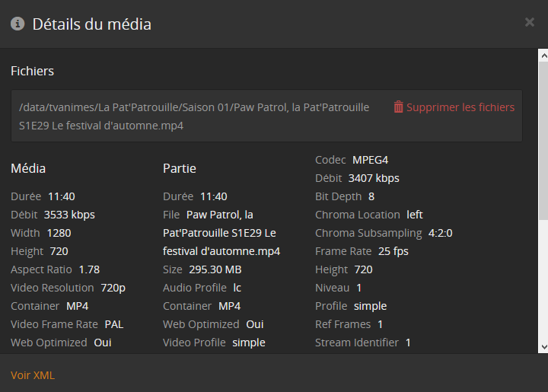Image resolution: width=548 pixels, height=392 pixels.
Task: Click the Détails du média title text
Action: click(x=91, y=24)
